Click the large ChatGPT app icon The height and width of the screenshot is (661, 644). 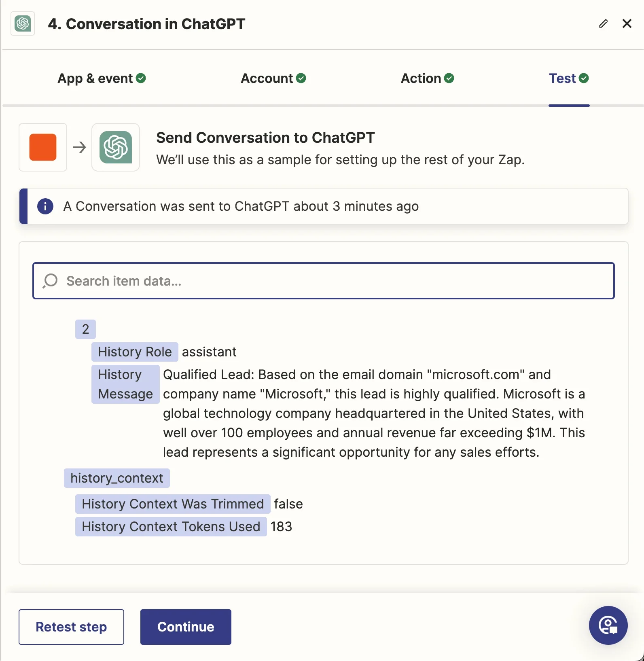(116, 147)
